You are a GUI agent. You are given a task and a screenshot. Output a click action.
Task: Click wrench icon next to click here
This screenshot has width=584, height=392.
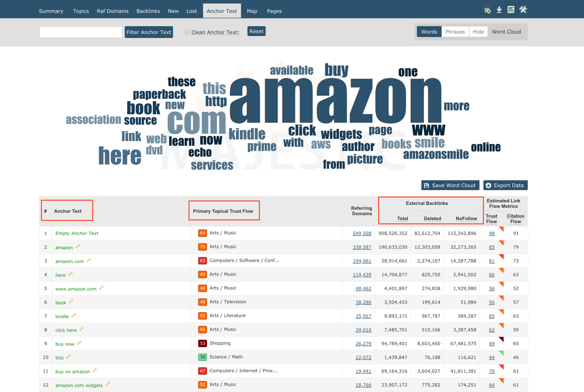82,329
